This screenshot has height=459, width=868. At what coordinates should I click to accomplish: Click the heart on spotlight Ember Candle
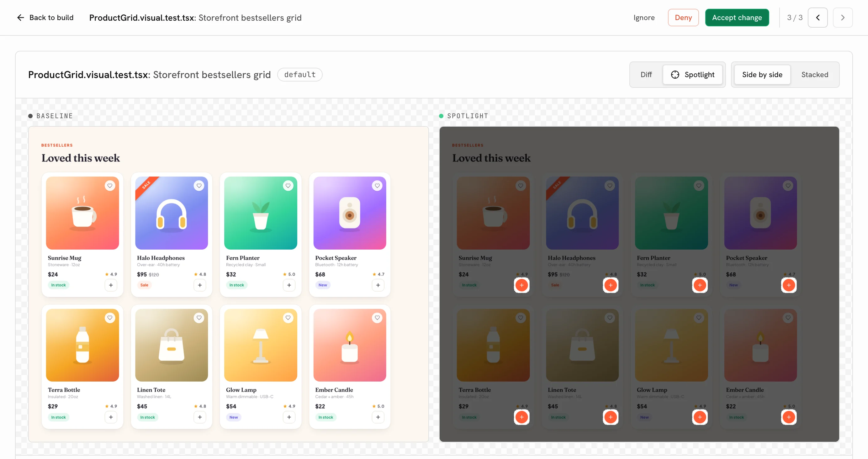click(x=788, y=318)
